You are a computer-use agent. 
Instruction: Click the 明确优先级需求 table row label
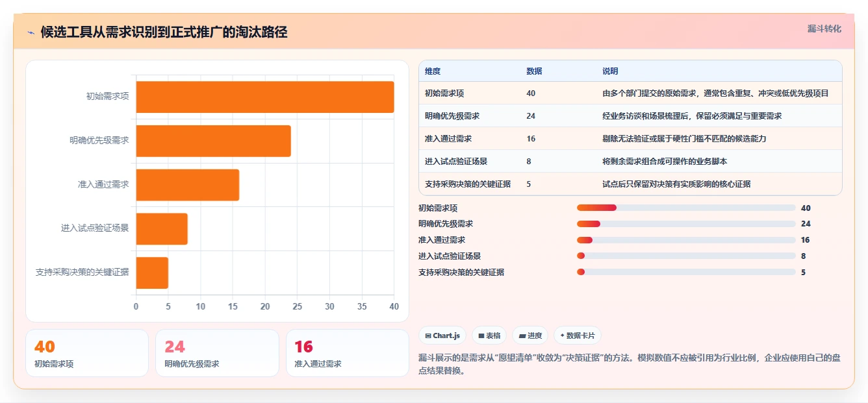pos(452,116)
